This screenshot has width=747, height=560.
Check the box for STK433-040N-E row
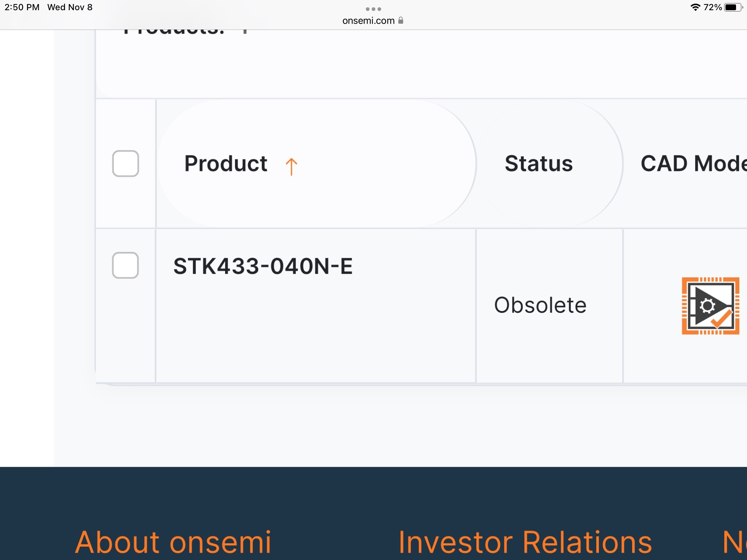tap(125, 265)
